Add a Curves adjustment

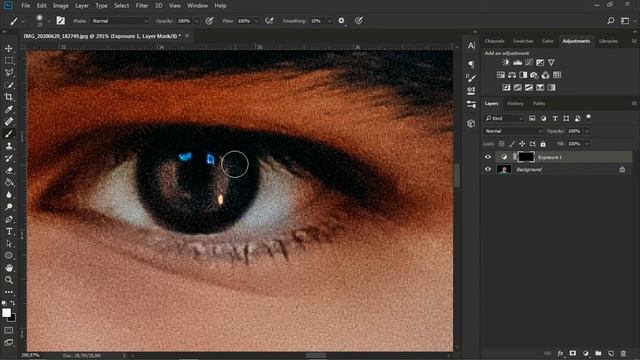click(x=529, y=62)
